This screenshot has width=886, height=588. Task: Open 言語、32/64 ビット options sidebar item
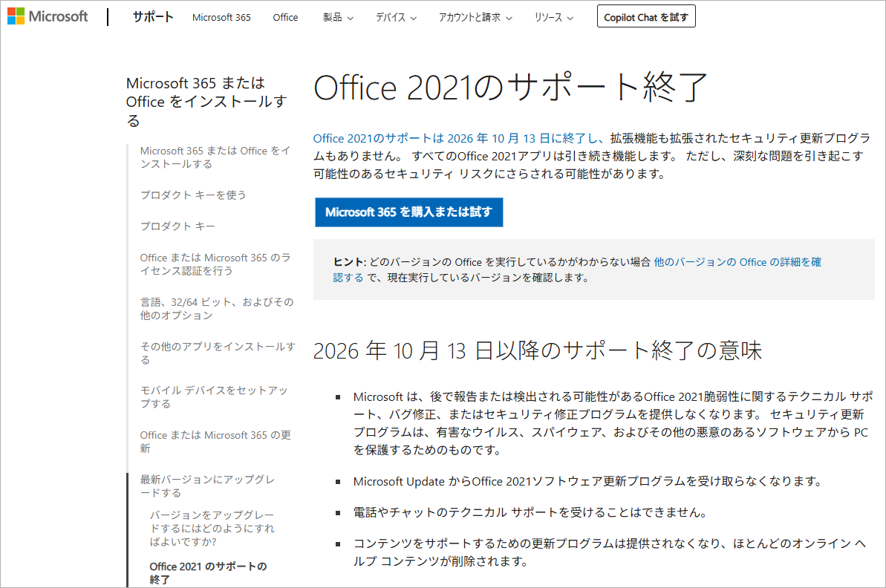[x=216, y=309]
